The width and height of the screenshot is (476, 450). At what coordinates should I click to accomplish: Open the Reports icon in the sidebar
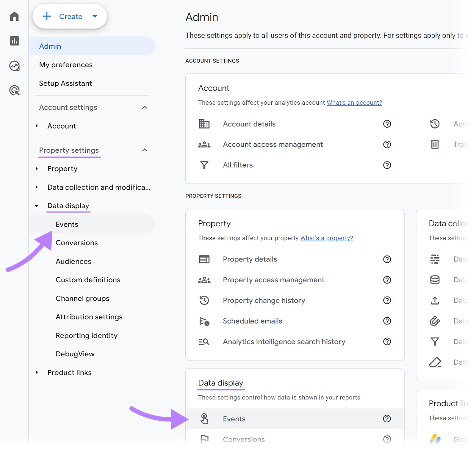[x=14, y=41]
